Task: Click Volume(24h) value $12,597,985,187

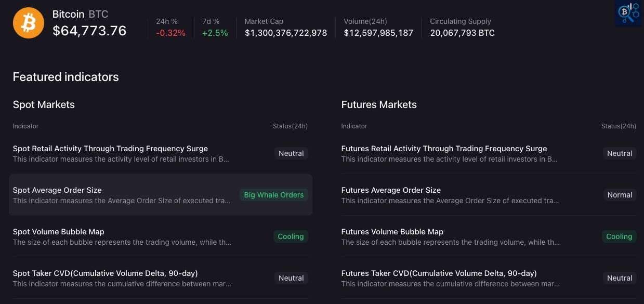Action: [x=378, y=33]
